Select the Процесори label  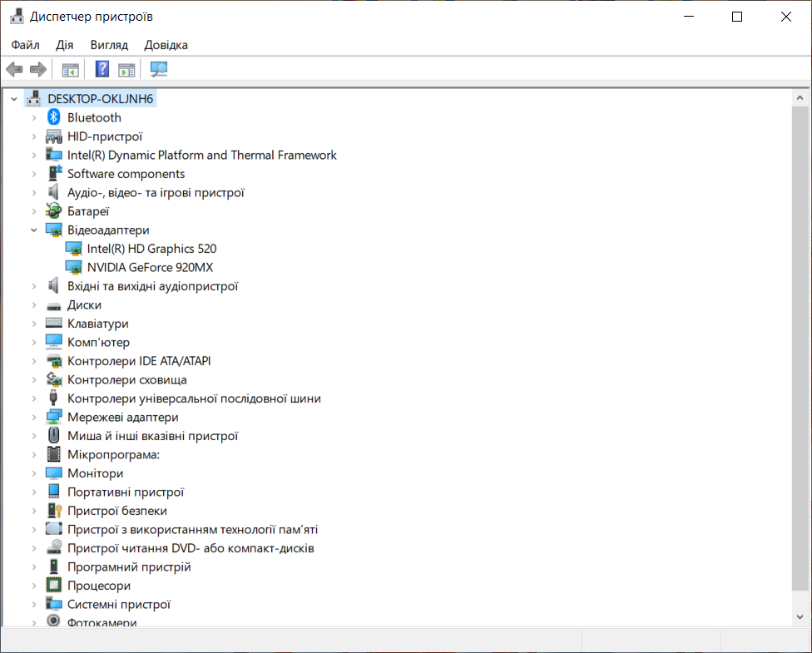point(99,586)
